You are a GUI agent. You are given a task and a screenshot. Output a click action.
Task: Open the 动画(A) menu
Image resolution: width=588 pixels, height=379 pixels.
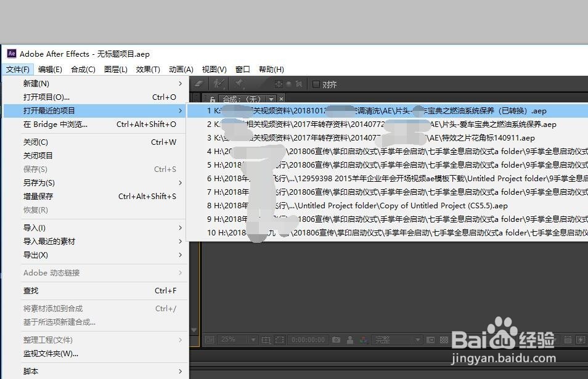pos(181,70)
